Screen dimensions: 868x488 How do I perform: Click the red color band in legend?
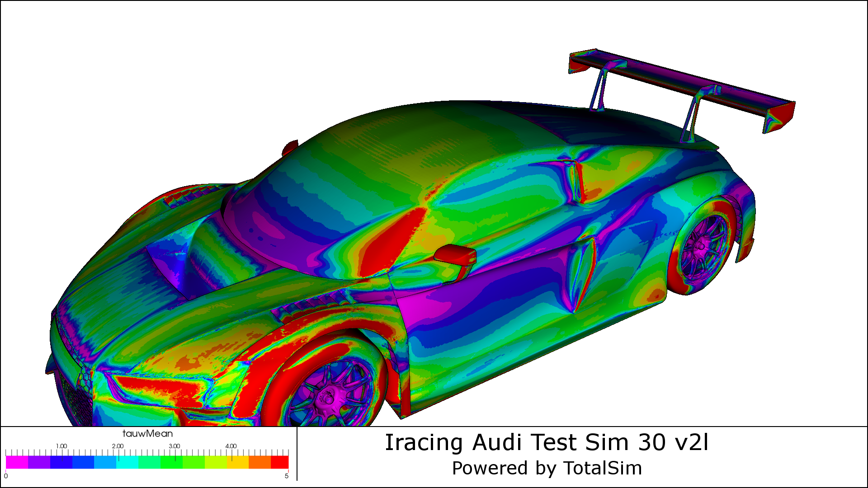(280, 462)
